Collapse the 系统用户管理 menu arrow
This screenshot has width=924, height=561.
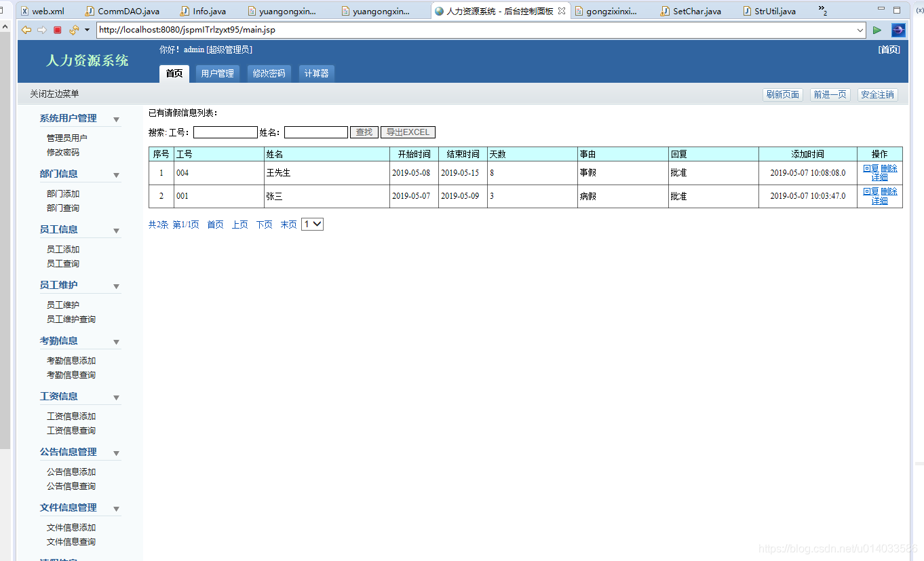click(x=116, y=119)
